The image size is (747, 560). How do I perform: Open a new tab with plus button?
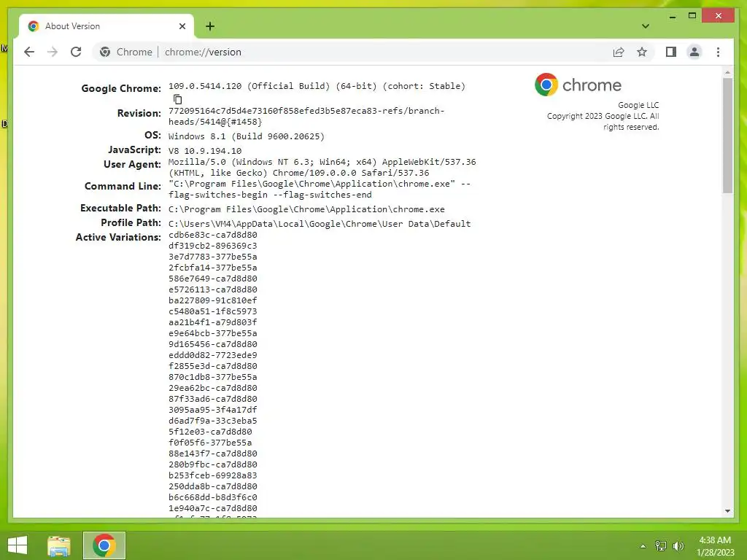209,26
